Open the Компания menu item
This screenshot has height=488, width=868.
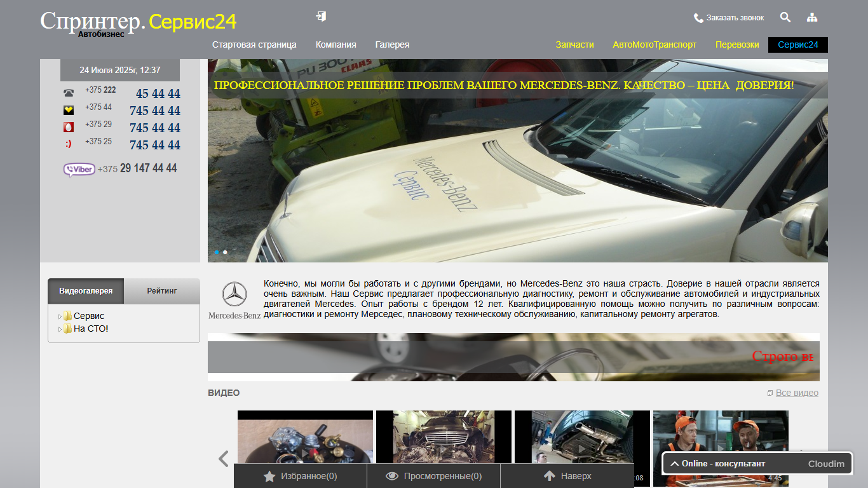(x=336, y=44)
